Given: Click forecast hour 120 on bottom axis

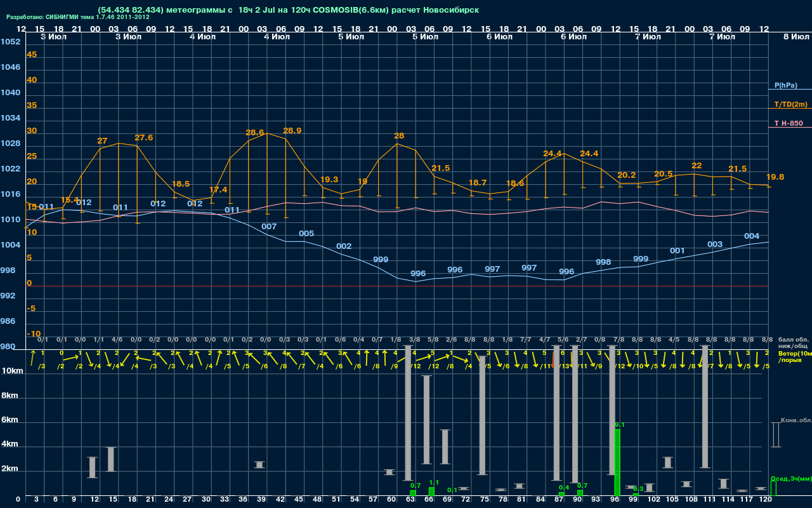Looking at the screenshot, I should pos(765,500).
